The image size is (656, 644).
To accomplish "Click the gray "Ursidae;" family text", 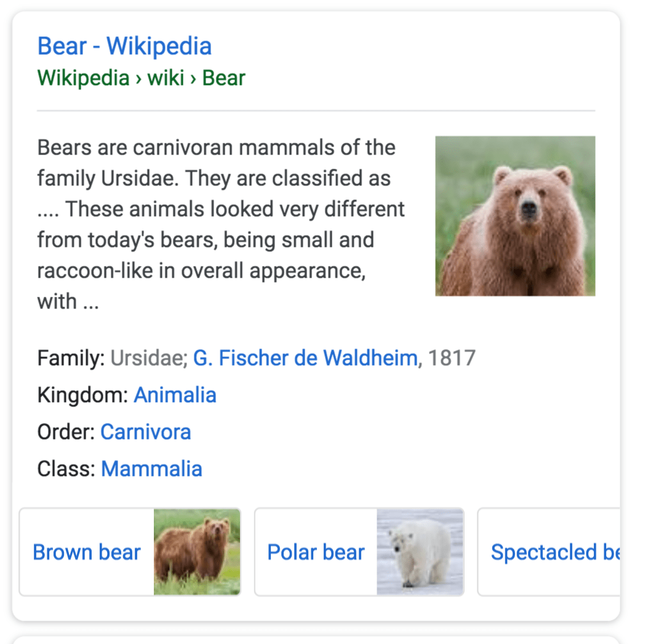I will tap(150, 358).
